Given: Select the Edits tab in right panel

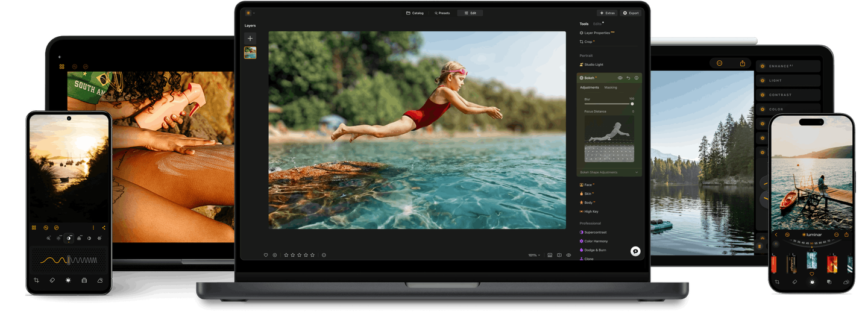Looking at the screenshot, I should (597, 24).
